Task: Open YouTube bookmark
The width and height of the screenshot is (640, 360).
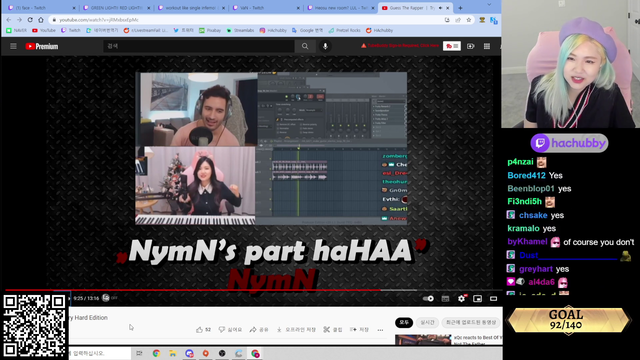Action: point(44,30)
